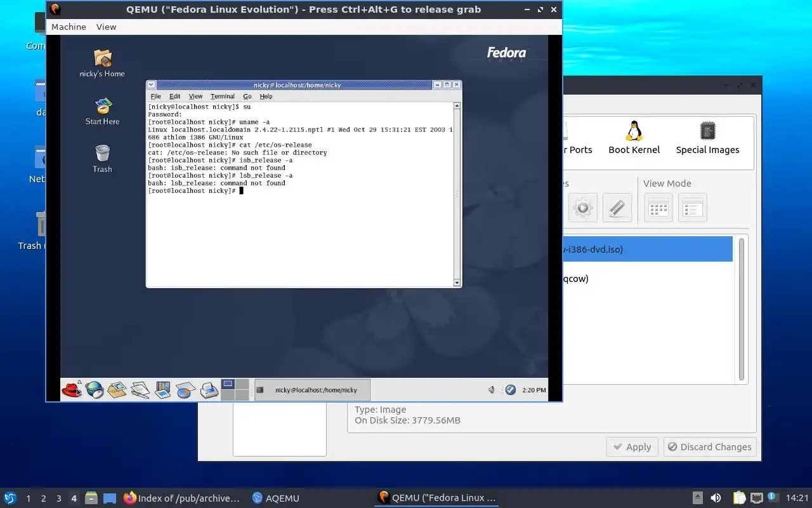This screenshot has height=508, width=812.
Task: Open the terminal window menu button in titlebar
Action: (152, 84)
